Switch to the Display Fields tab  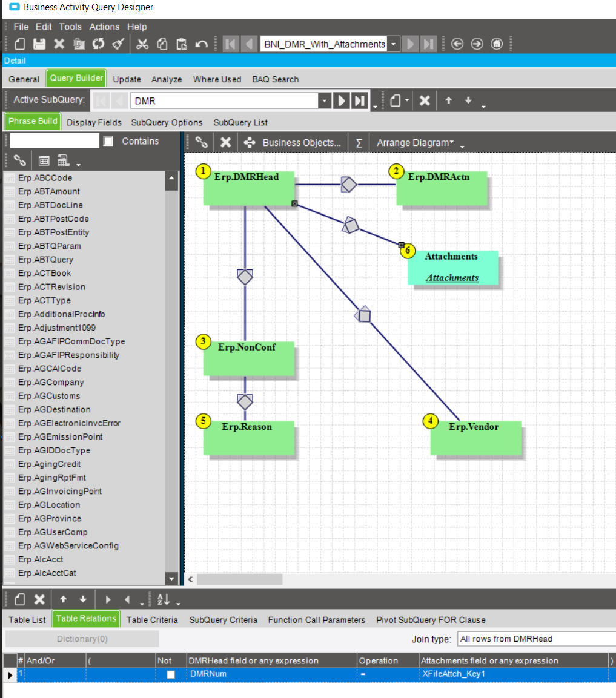[94, 122]
